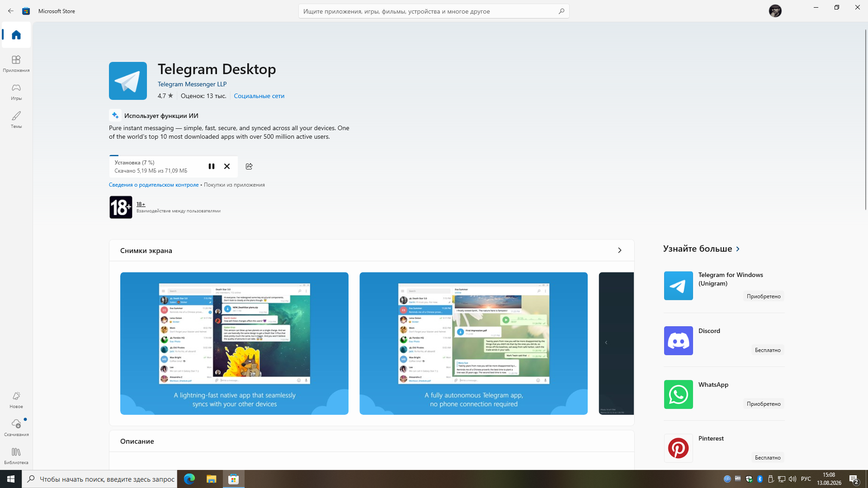
Task: Click the Bluetooth tray icon
Action: [760, 479]
